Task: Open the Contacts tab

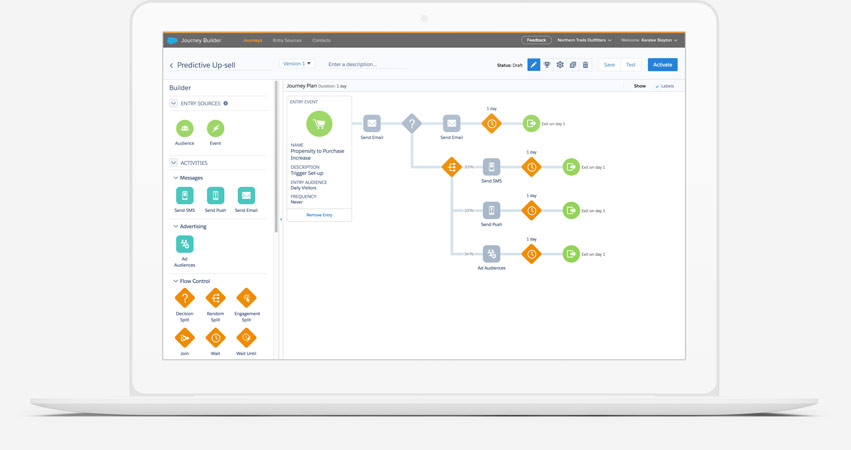Action: tap(321, 40)
